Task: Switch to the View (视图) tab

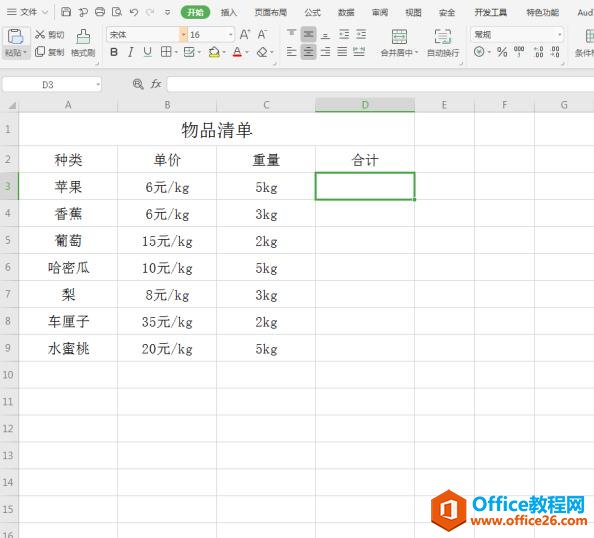Action: (413, 13)
